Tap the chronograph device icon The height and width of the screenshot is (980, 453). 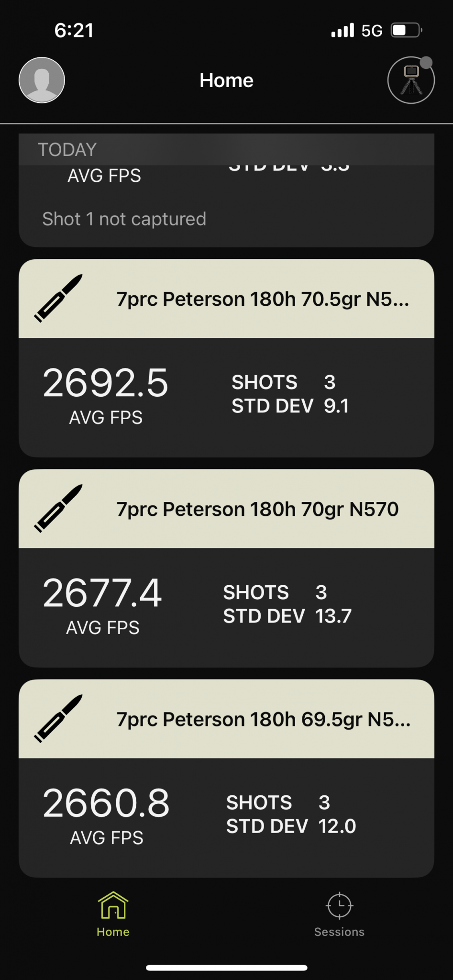point(410,80)
